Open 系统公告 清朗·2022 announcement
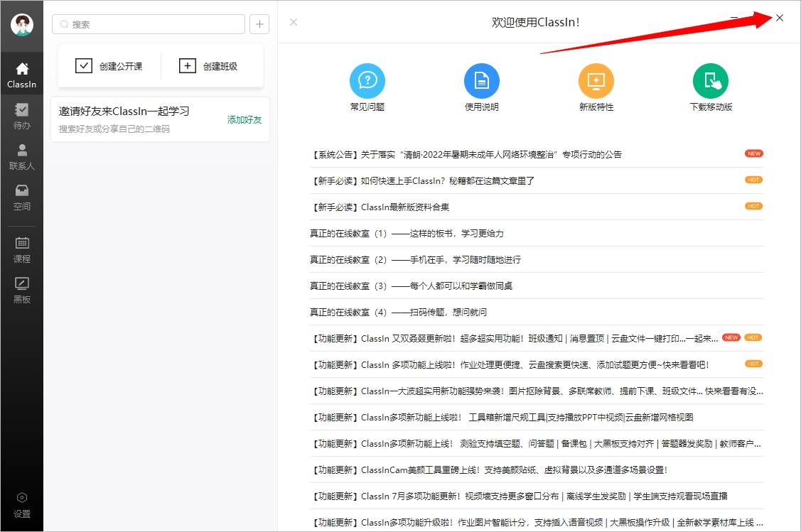The width and height of the screenshot is (801, 532). point(537,154)
